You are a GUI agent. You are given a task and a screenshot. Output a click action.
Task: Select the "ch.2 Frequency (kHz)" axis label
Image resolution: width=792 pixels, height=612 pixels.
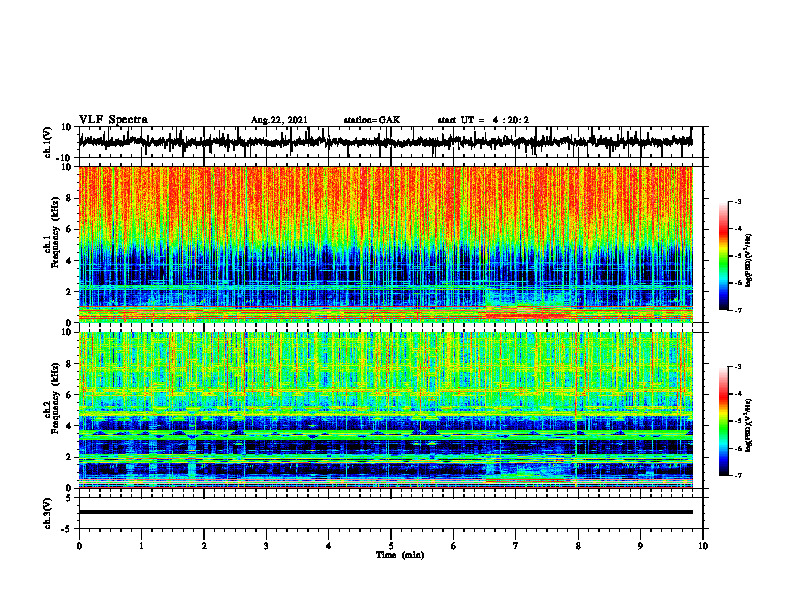[54, 399]
